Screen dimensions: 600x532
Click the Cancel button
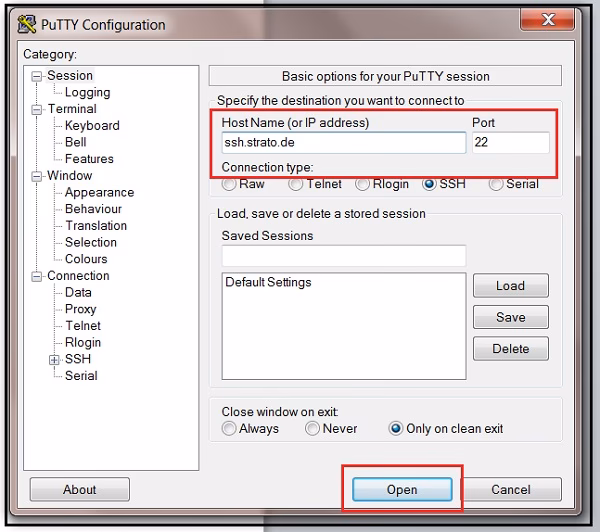click(511, 489)
